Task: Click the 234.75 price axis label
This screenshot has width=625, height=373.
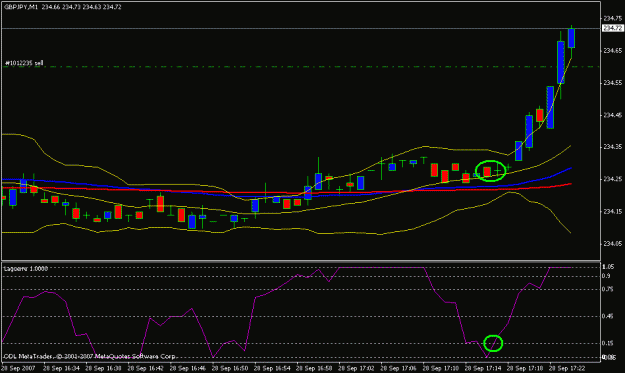Action: tap(613, 18)
